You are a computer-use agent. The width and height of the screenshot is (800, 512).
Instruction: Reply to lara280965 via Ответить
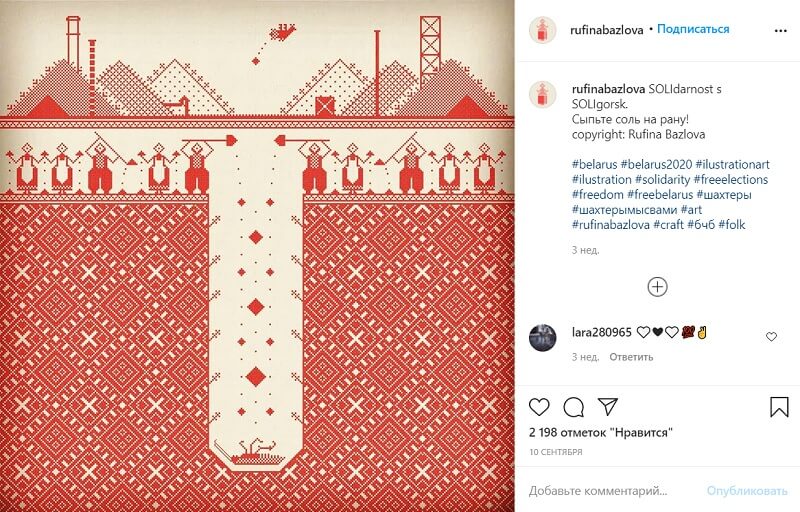631,356
